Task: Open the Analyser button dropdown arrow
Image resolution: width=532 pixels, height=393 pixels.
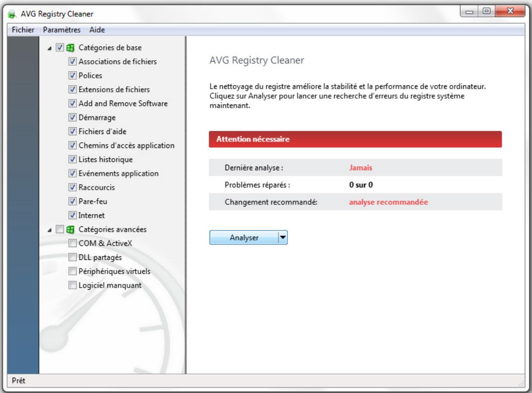Action: click(x=283, y=238)
